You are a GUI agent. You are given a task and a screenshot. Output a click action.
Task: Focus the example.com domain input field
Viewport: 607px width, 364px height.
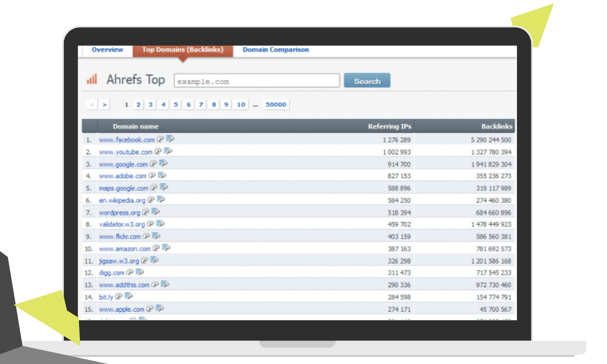point(257,81)
